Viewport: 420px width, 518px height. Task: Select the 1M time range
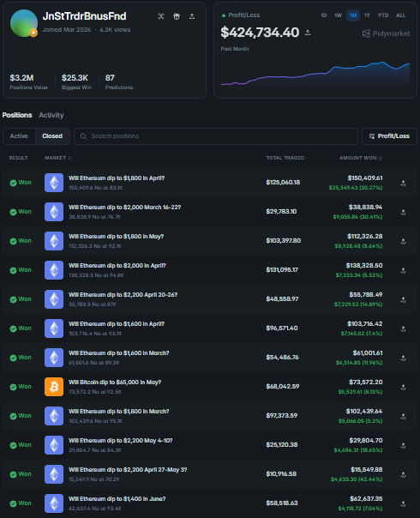coord(353,15)
